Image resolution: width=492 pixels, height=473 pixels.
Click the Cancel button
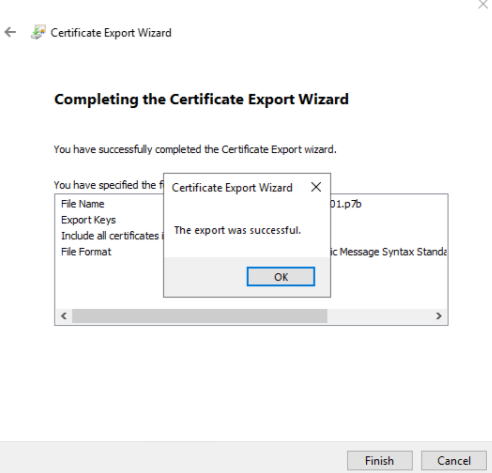pos(454,461)
